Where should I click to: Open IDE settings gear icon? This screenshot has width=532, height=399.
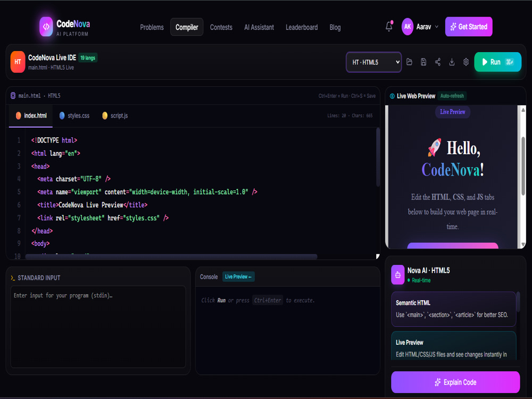pos(466,62)
